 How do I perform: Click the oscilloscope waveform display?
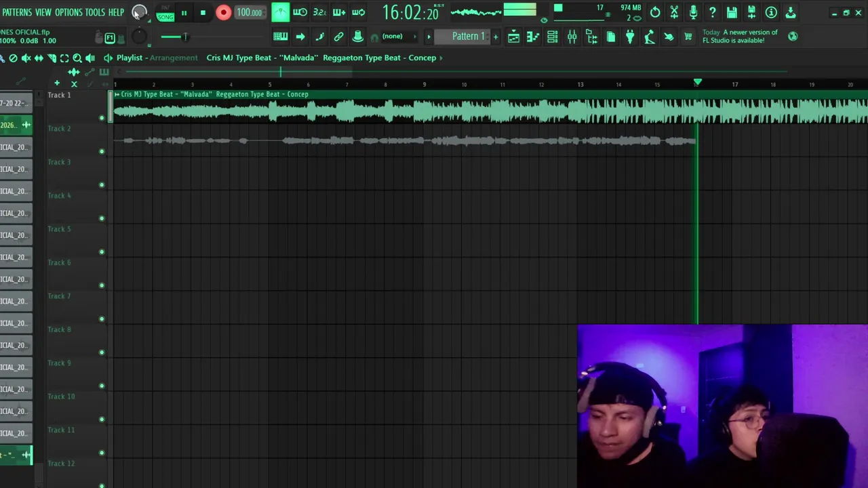[x=476, y=12]
